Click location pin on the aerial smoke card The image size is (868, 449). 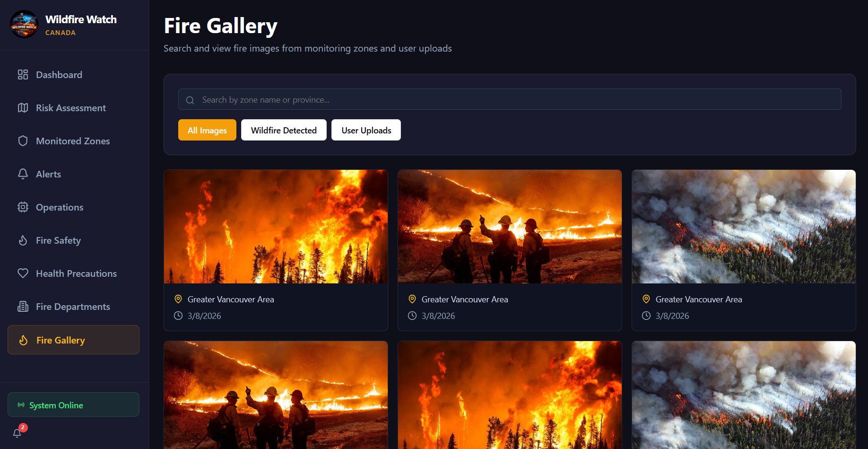646,299
